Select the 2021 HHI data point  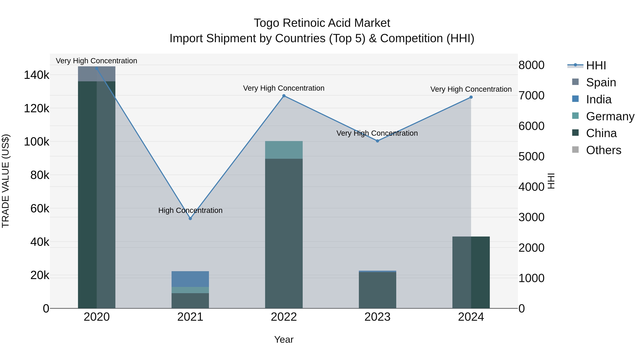pos(190,219)
